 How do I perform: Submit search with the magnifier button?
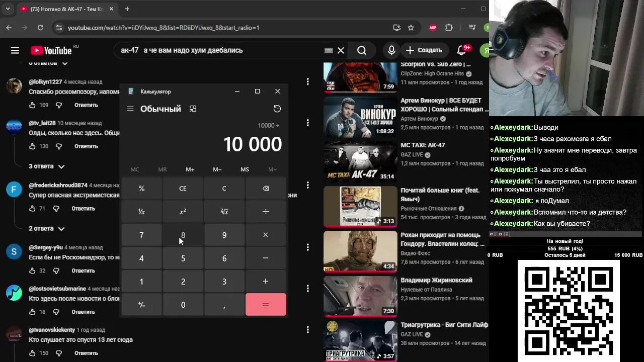[362, 50]
